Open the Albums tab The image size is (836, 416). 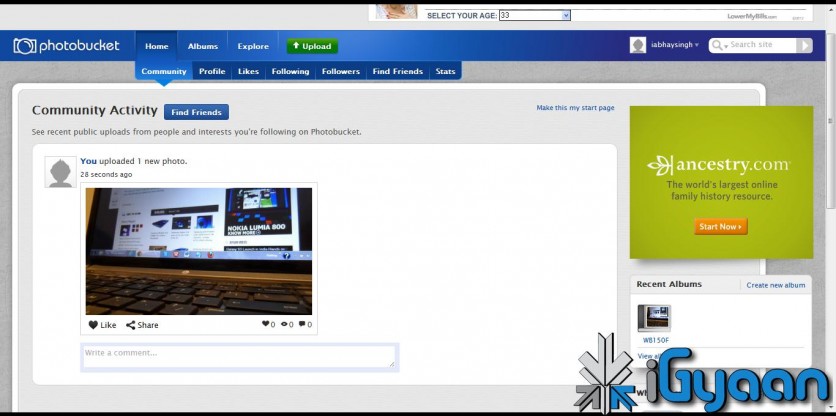click(203, 46)
